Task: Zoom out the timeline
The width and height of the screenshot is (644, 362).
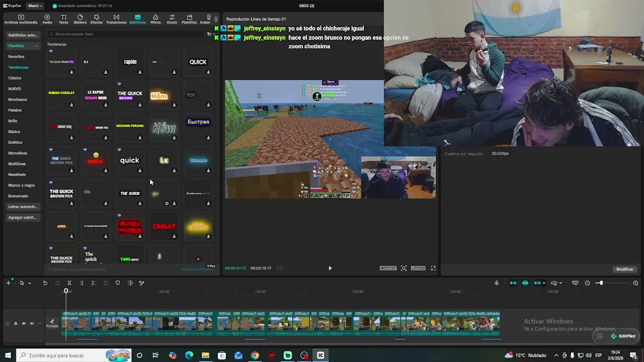Action: 587,283
